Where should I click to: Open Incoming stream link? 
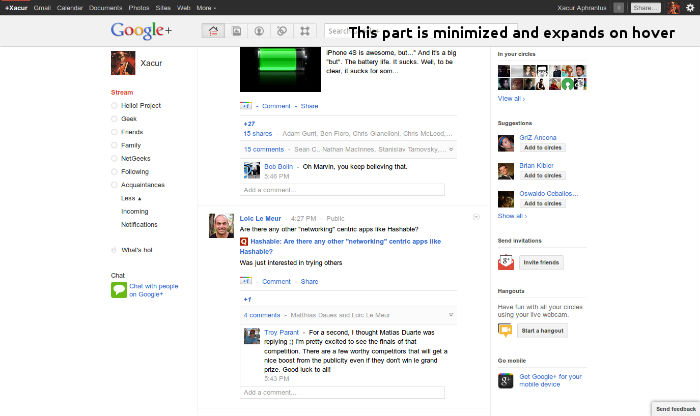134,211
